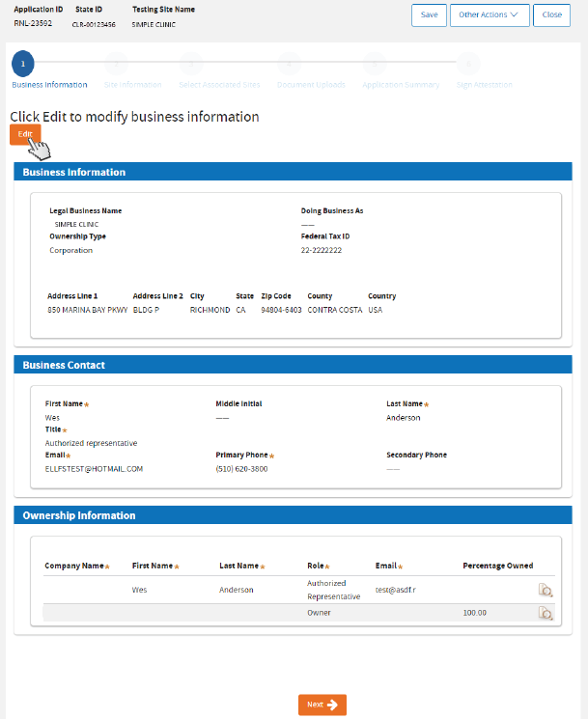Click the arrow on the Next button
The width and height of the screenshot is (588, 719).
pyautogui.click(x=332, y=705)
